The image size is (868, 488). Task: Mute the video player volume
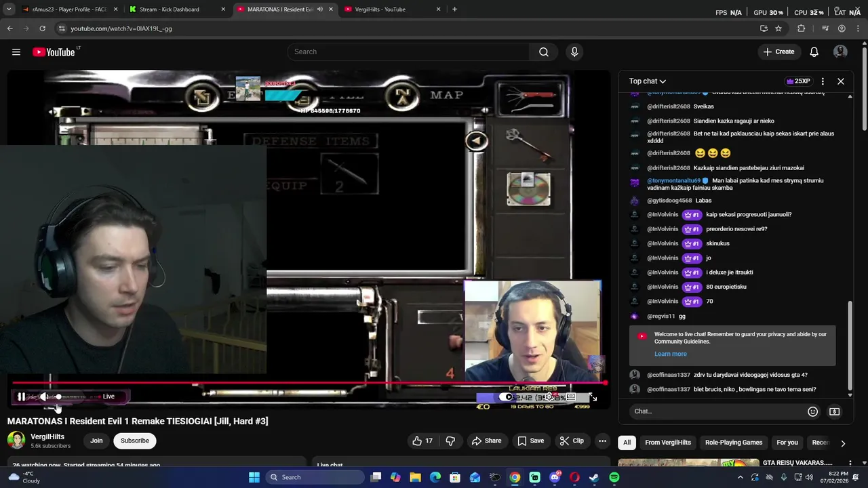click(44, 396)
